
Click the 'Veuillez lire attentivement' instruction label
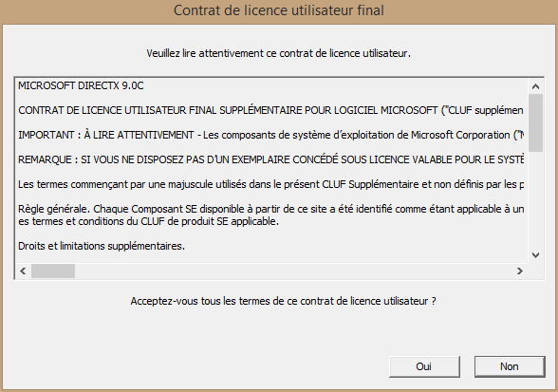click(279, 53)
